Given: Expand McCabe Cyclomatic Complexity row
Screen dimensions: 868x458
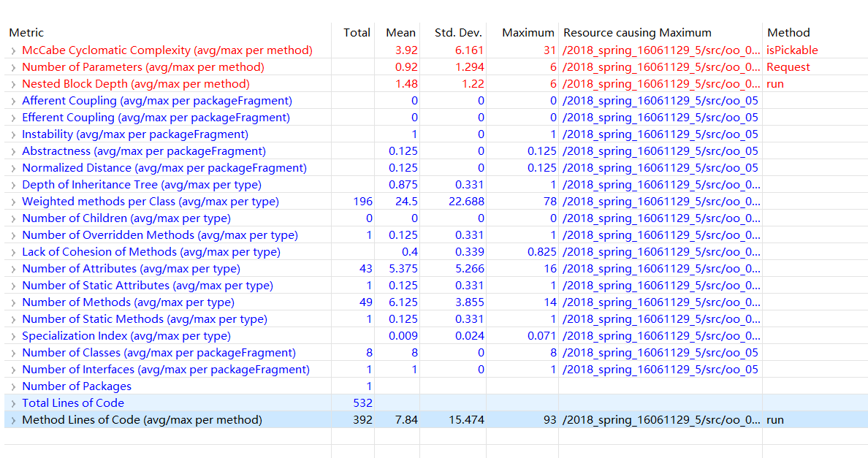Looking at the screenshot, I should pyautogui.click(x=13, y=51).
